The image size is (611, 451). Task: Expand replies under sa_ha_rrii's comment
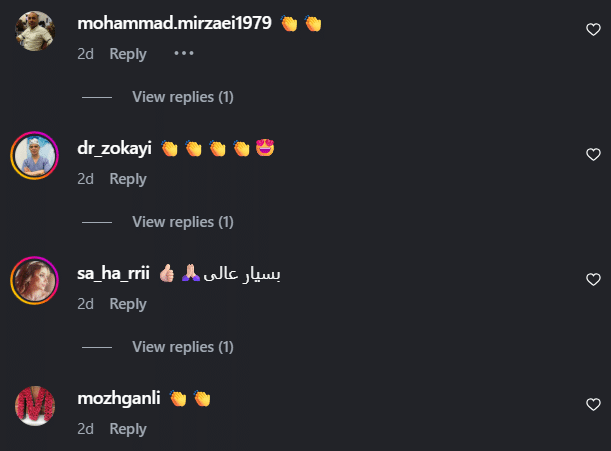(183, 347)
